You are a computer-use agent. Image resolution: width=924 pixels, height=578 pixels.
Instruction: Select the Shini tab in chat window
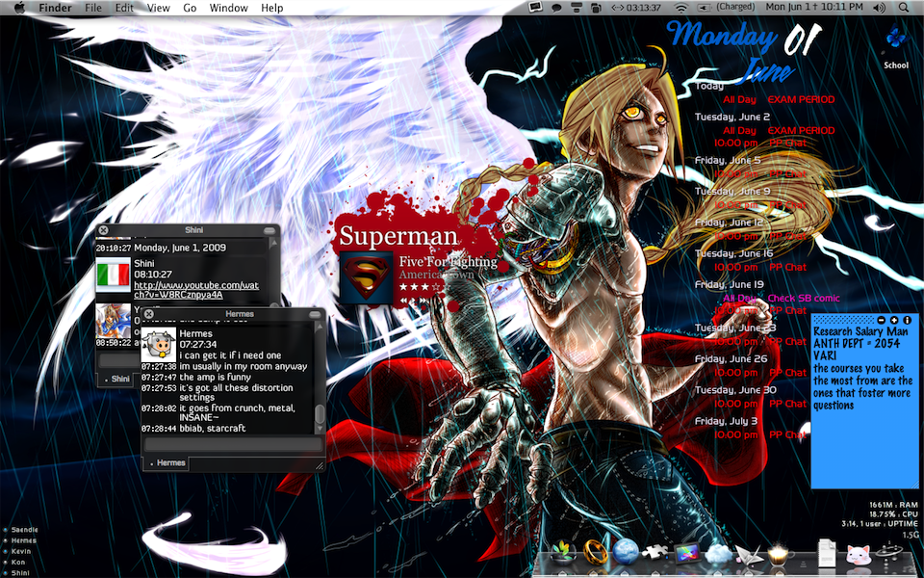click(x=115, y=379)
